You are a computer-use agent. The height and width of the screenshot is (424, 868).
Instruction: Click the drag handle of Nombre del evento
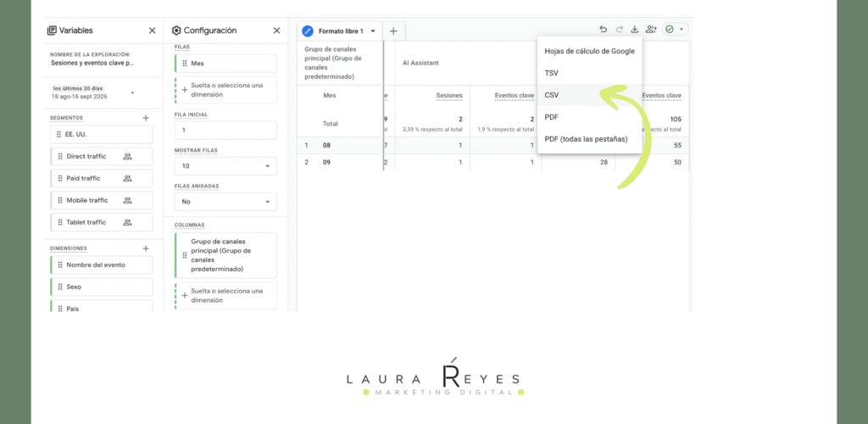click(x=60, y=265)
